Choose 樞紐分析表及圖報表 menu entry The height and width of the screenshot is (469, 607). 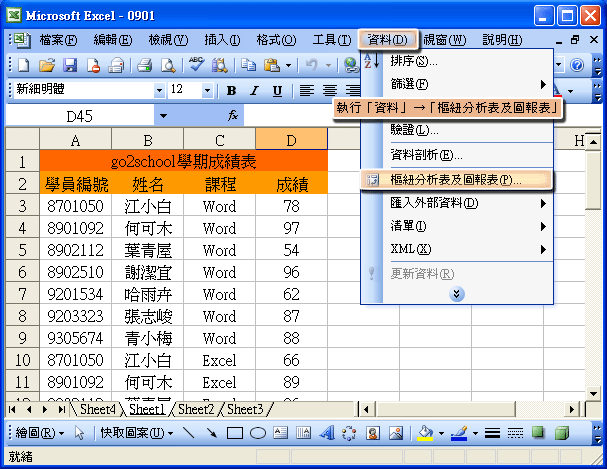(x=456, y=180)
